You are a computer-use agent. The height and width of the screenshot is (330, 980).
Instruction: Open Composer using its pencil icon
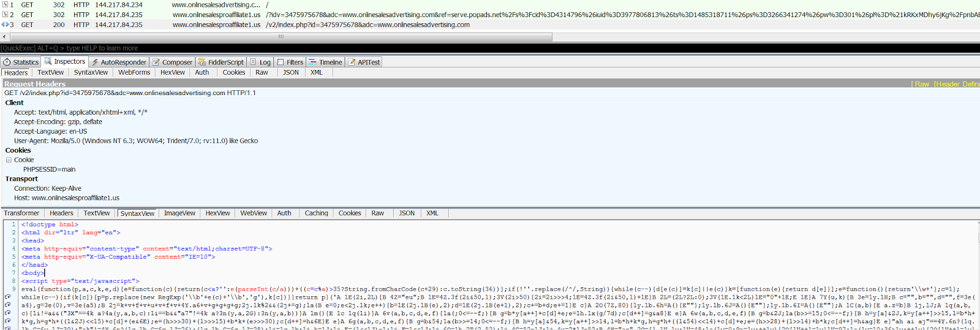[x=156, y=62]
